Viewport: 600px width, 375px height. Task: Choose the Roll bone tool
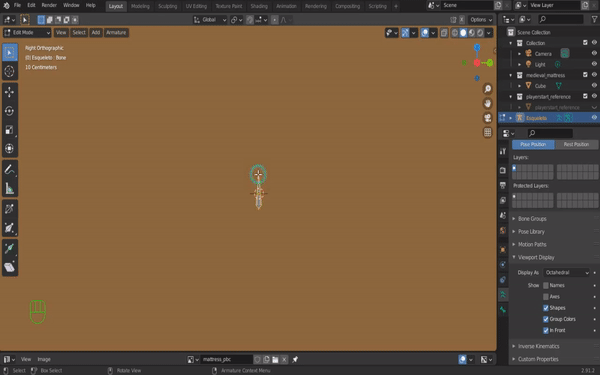click(x=10, y=209)
